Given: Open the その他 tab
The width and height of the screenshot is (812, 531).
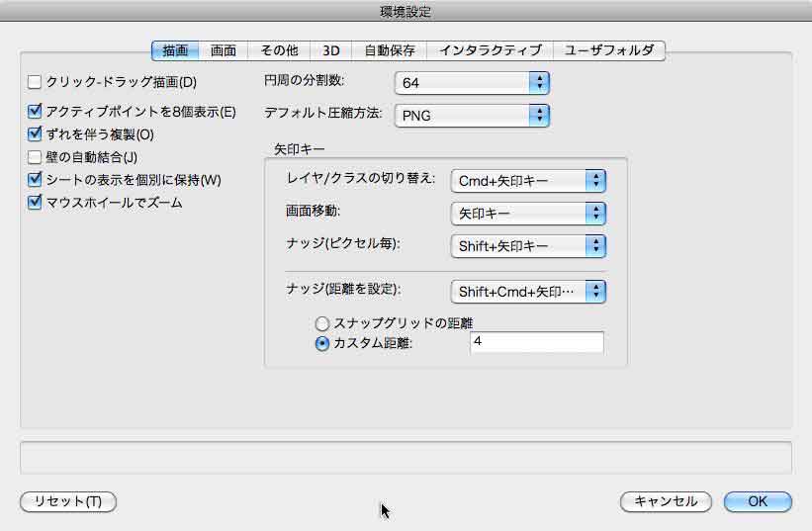Looking at the screenshot, I should (x=279, y=50).
